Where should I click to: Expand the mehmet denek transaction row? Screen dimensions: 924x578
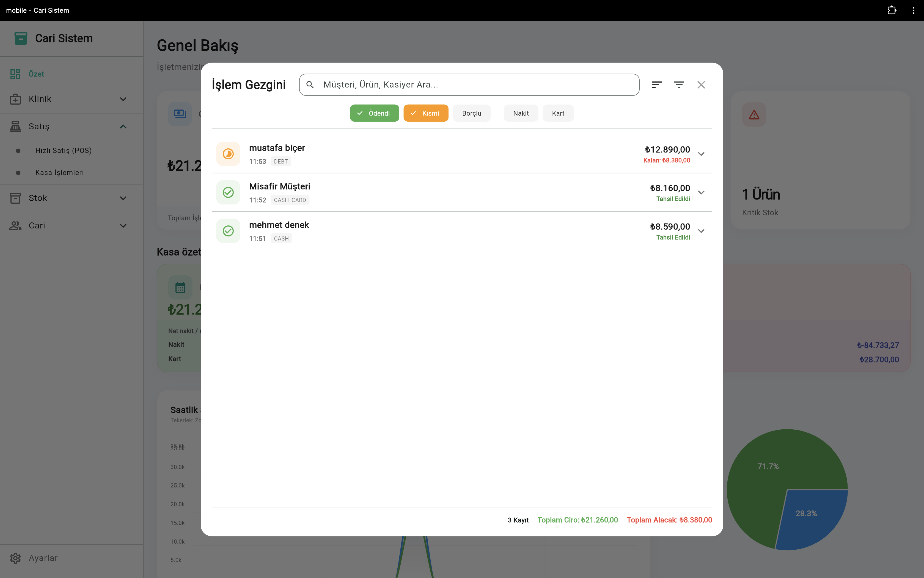[701, 231]
